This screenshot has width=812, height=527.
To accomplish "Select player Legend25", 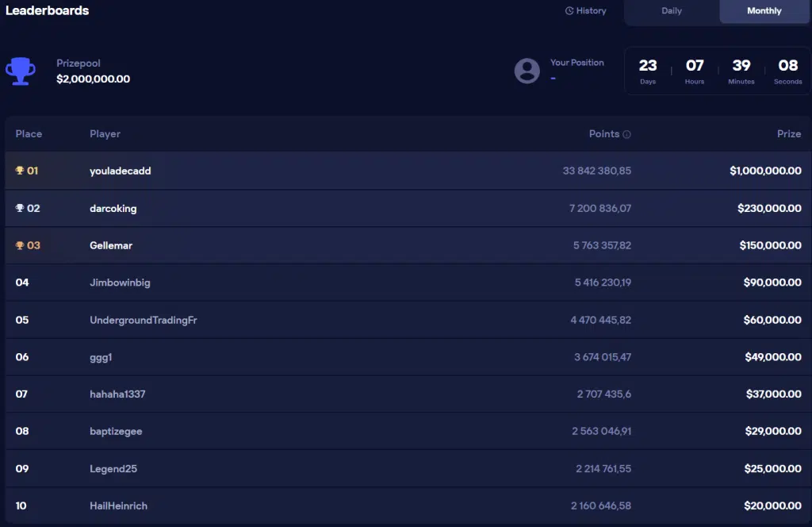I will coord(113,468).
